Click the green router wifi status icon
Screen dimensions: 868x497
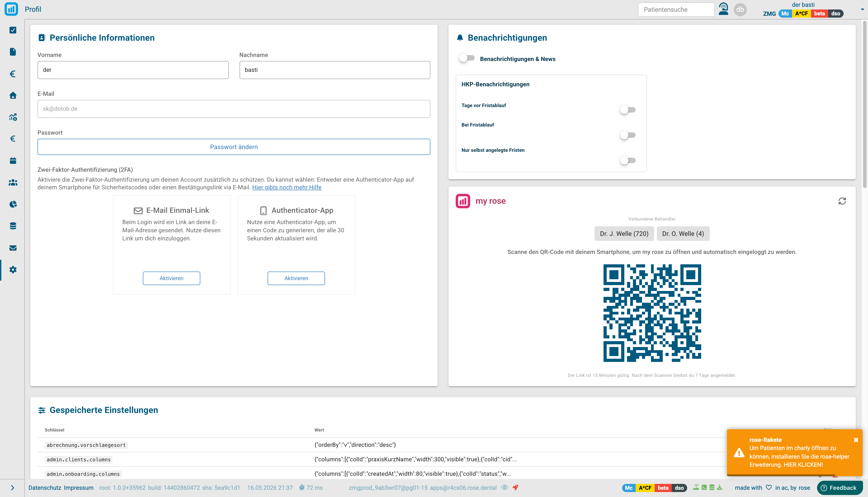(696, 488)
